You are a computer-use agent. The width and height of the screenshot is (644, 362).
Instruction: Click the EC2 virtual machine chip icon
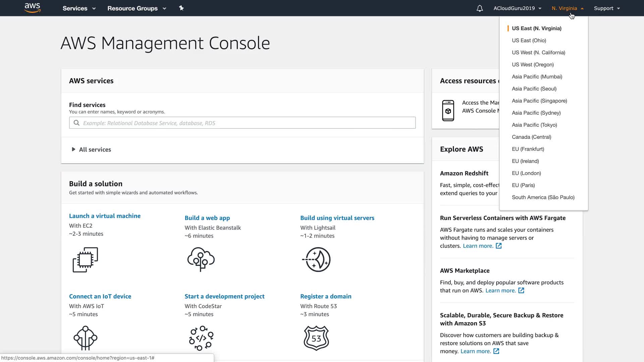click(85, 260)
